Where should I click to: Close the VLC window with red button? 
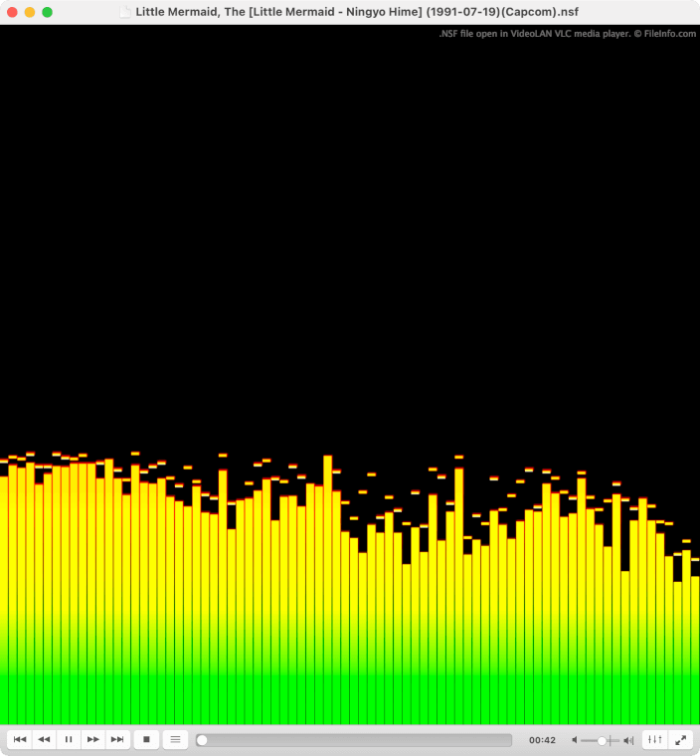click(x=13, y=12)
